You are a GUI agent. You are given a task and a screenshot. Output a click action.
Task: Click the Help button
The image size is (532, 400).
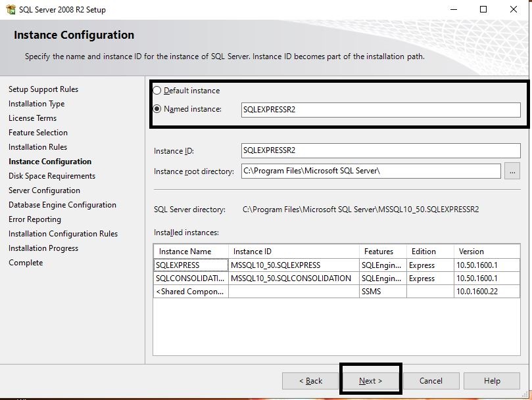coord(492,381)
